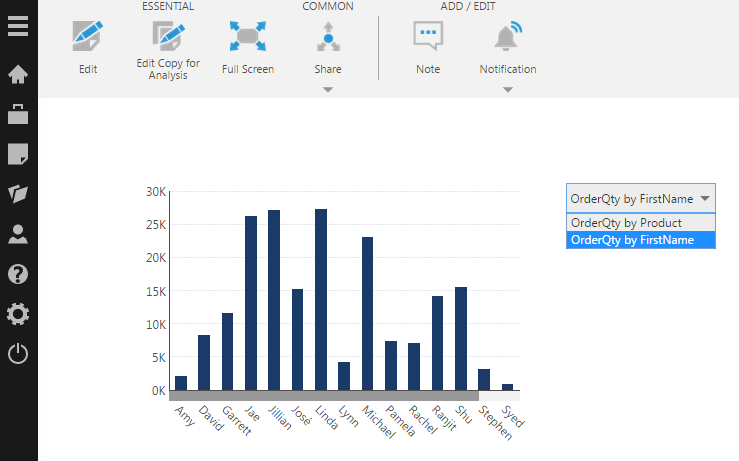The width and height of the screenshot is (739, 461).
Task: Expand the Notification dropdown arrow
Action: (508, 90)
